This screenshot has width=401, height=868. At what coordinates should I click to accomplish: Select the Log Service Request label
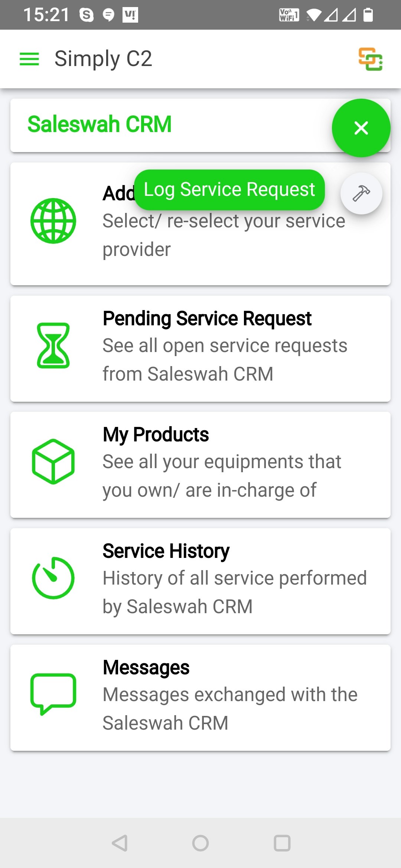tap(229, 190)
